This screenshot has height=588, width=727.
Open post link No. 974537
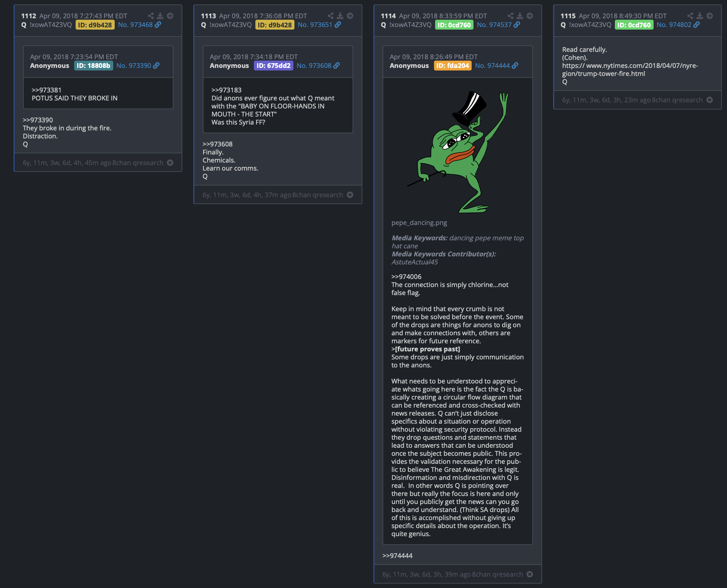(x=494, y=24)
